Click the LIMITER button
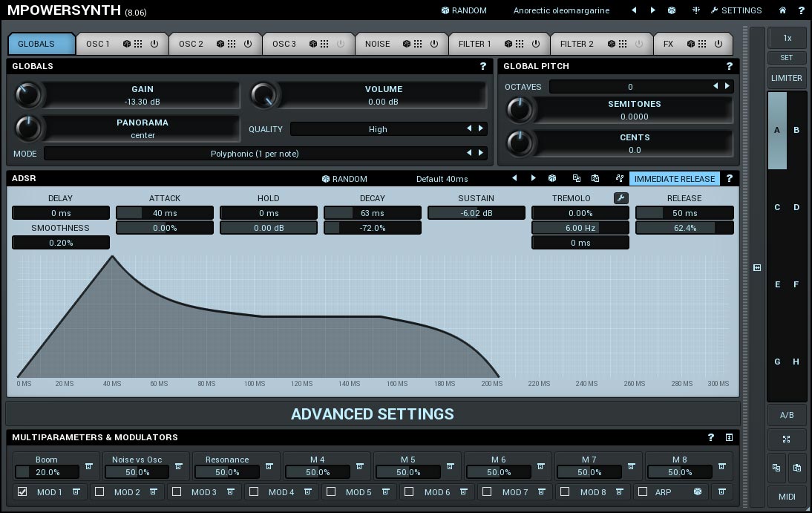Image resolution: width=812 pixels, height=513 pixels. click(x=786, y=78)
